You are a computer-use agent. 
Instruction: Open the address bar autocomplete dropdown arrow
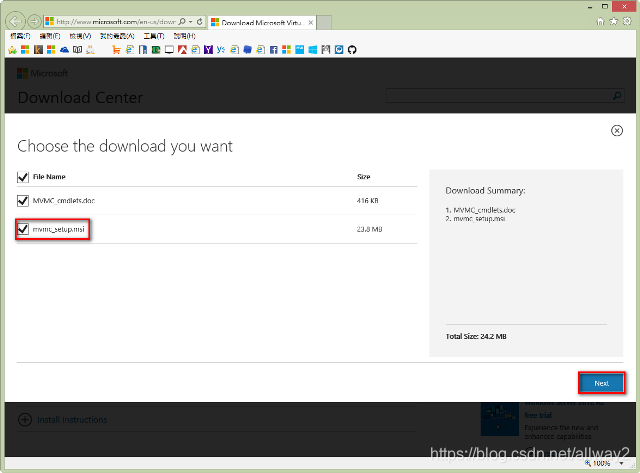point(190,22)
